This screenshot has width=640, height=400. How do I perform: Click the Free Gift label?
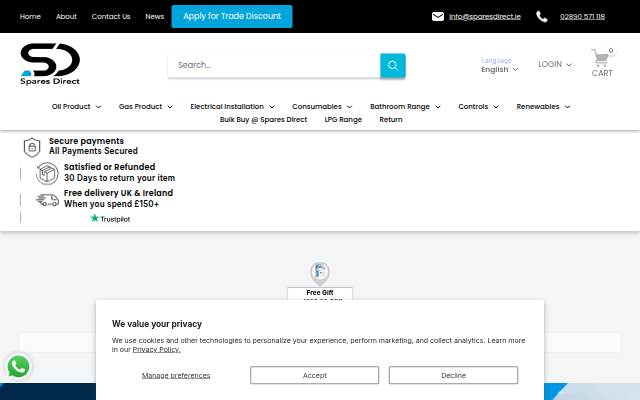(x=320, y=293)
